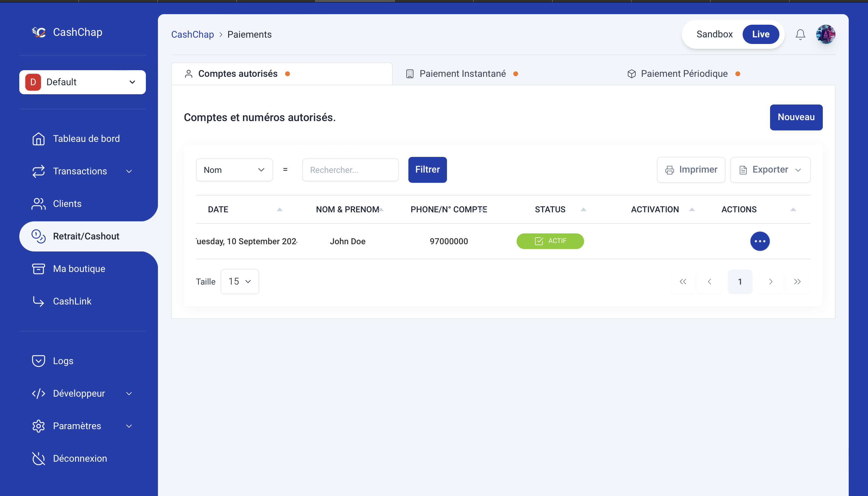Image resolution: width=868 pixels, height=496 pixels.
Task: Click the notification bell icon
Action: (800, 34)
